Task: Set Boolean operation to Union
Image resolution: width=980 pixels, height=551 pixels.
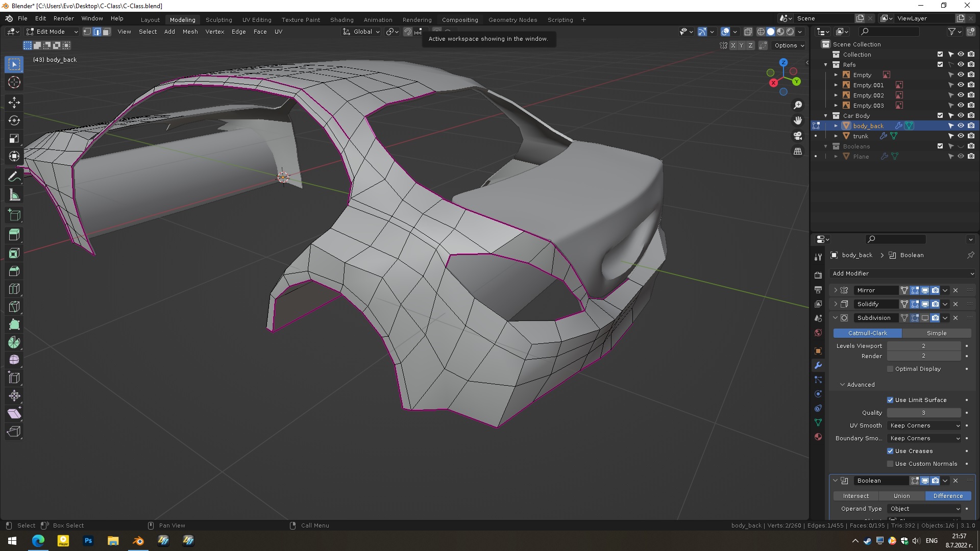Action: 901,496
